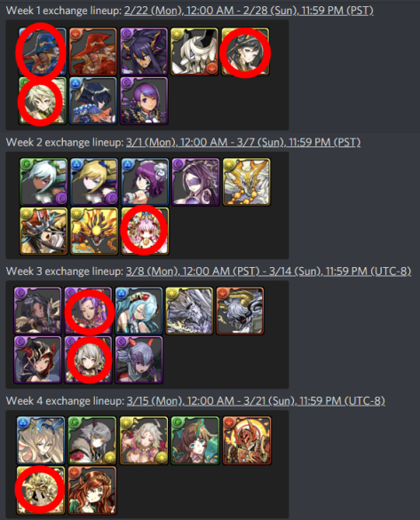The image size is (420, 520).
Task: Click the red wizard-hat character in Week 1
Action: (93, 51)
